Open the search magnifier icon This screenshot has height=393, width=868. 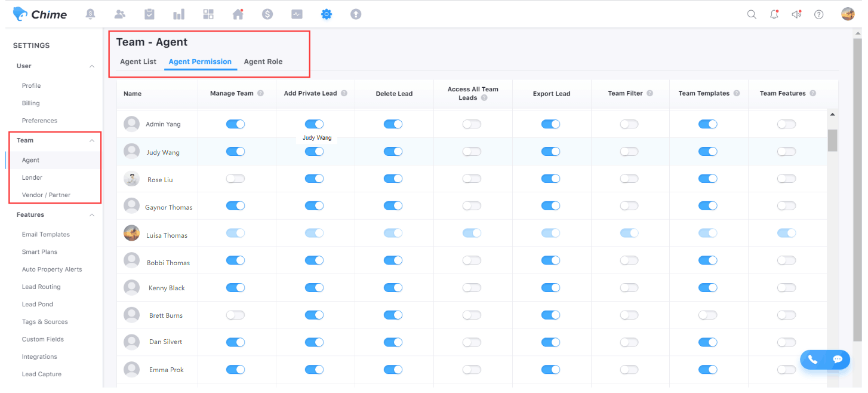point(752,14)
